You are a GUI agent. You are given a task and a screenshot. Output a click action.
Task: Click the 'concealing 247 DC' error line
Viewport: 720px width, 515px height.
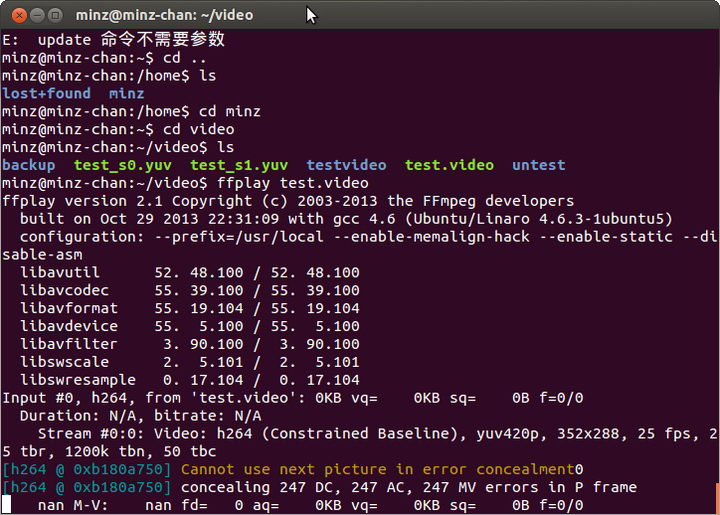click(409, 487)
